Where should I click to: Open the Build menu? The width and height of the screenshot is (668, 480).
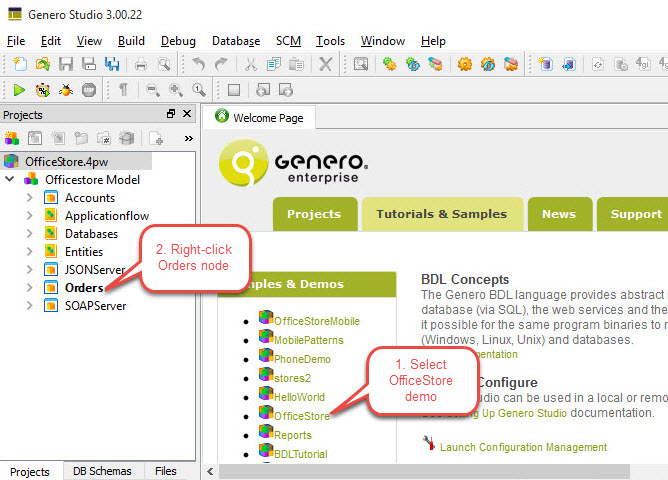point(131,41)
